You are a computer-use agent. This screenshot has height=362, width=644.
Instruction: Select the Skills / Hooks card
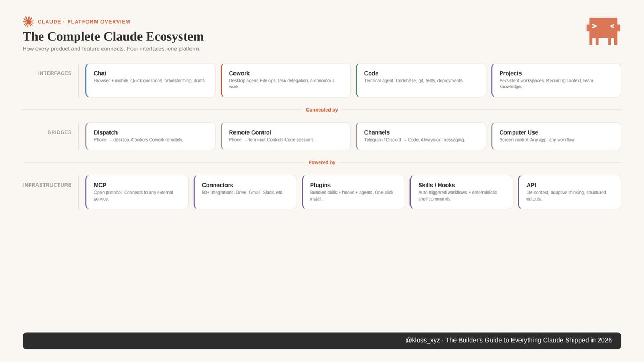coord(462,192)
